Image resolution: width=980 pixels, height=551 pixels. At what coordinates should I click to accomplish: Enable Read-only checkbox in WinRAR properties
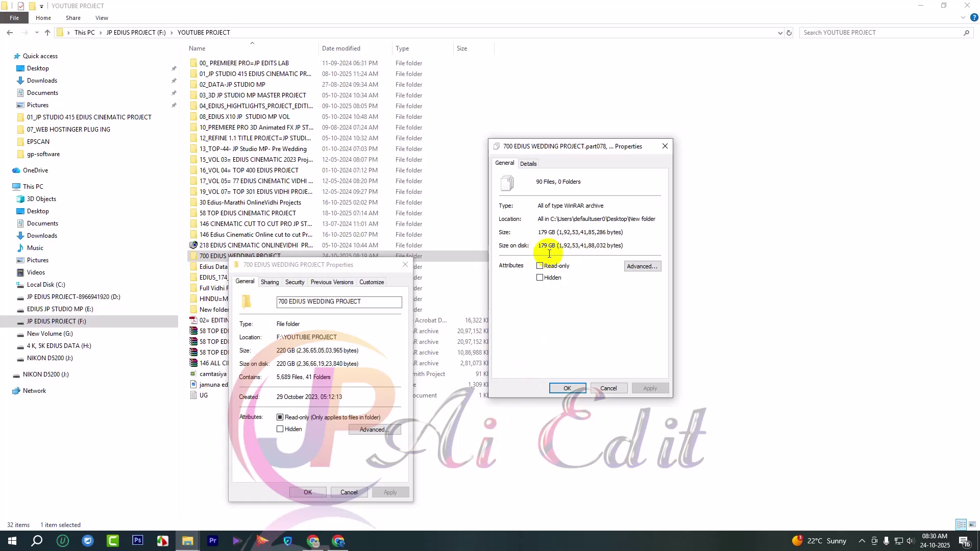tap(540, 266)
